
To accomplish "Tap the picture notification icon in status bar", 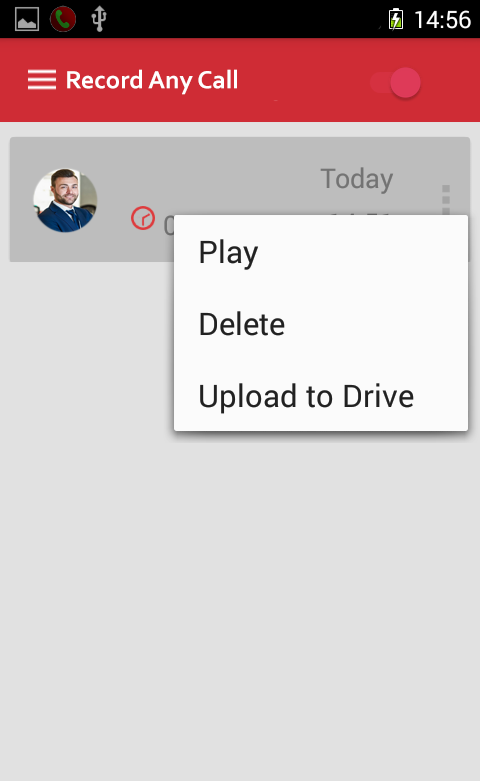I will (27, 19).
